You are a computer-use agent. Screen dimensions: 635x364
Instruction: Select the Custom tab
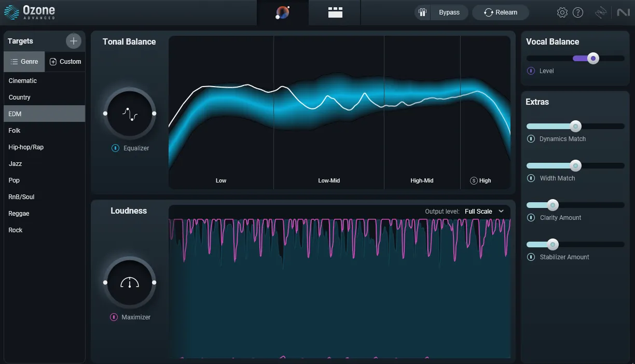[x=65, y=62]
